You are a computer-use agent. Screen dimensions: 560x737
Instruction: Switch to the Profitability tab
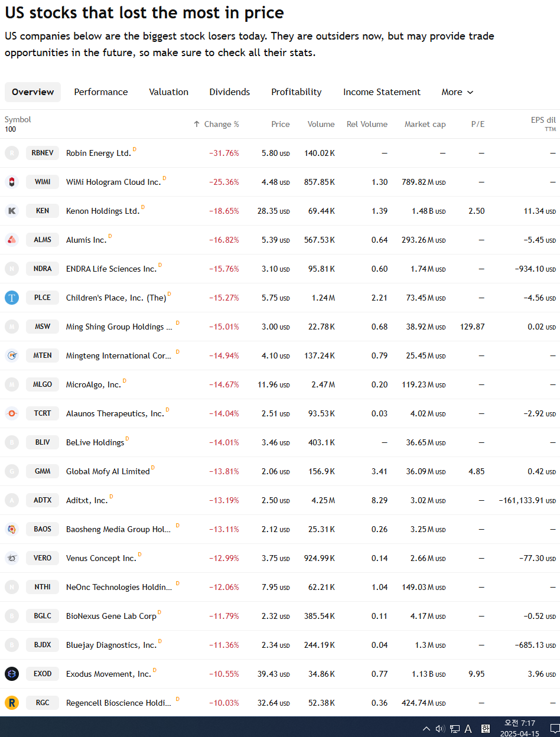coord(297,92)
